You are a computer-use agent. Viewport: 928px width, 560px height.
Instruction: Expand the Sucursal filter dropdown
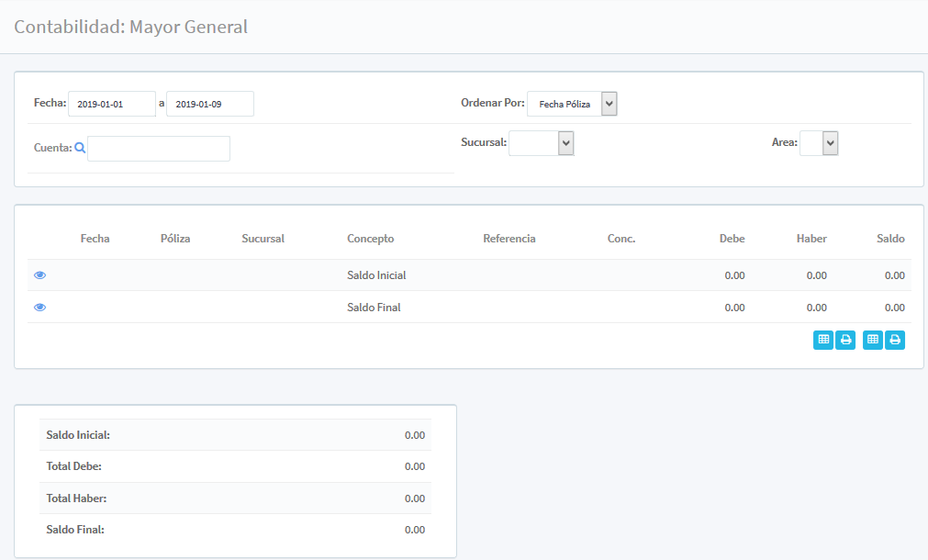542,142
